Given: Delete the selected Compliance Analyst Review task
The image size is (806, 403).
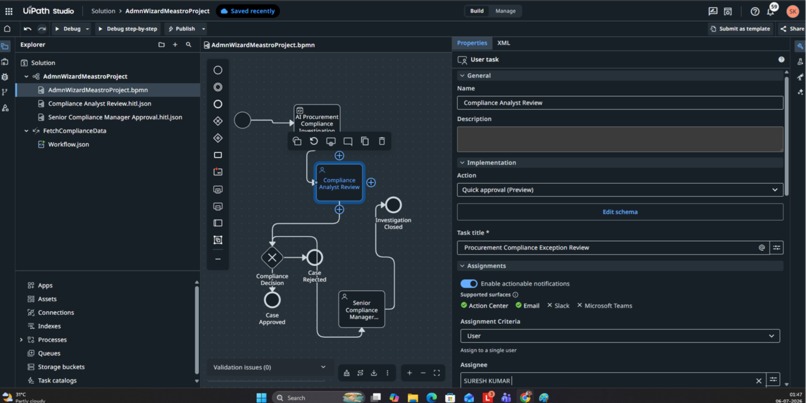Looking at the screenshot, I should tap(381, 141).
